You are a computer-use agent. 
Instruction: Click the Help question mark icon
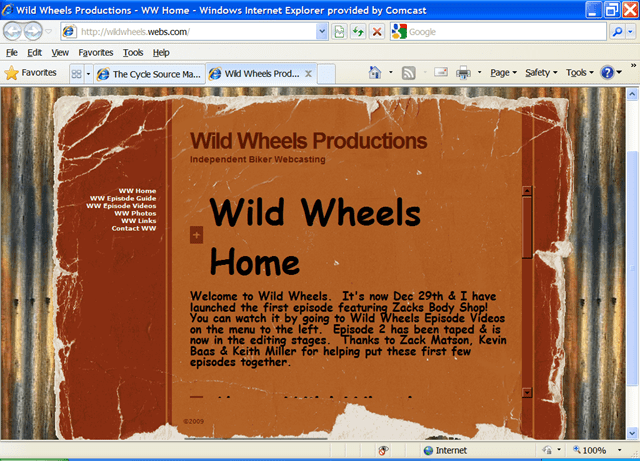(606, 73)
